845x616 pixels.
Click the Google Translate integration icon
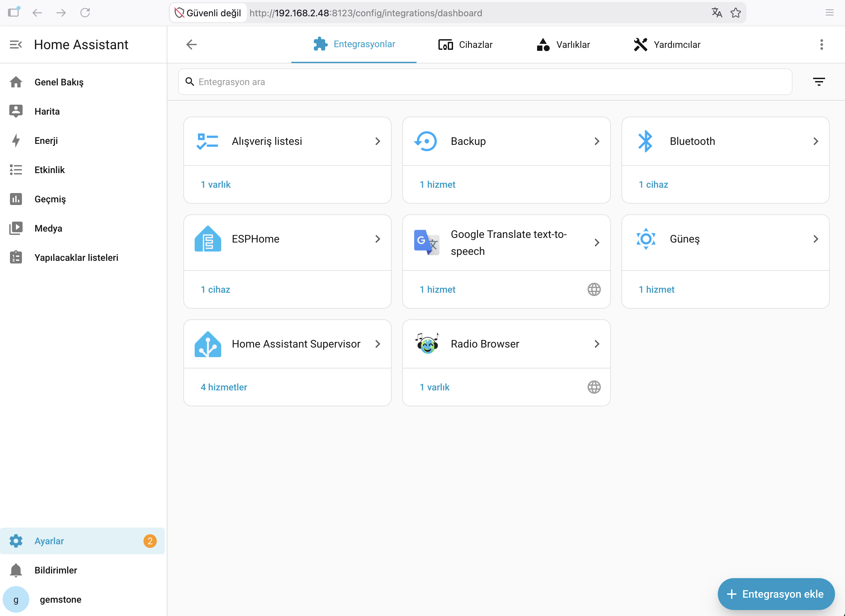(x=426, y=242)
